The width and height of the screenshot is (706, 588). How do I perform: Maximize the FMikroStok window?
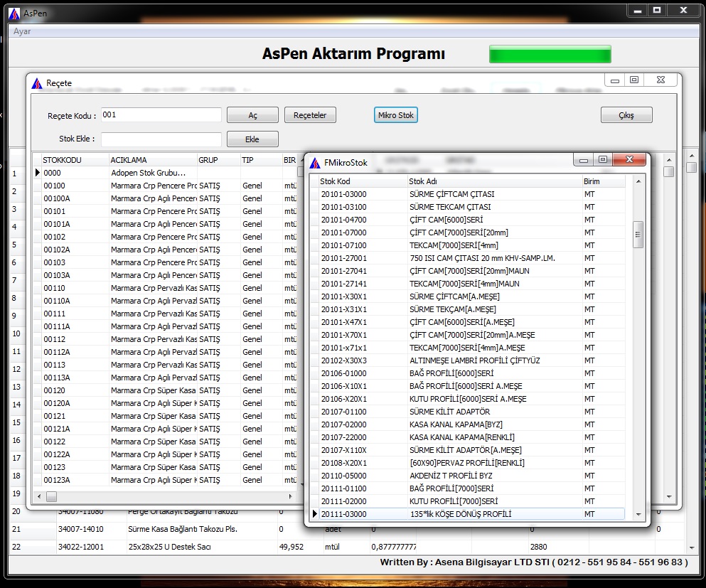click(604, 159)
